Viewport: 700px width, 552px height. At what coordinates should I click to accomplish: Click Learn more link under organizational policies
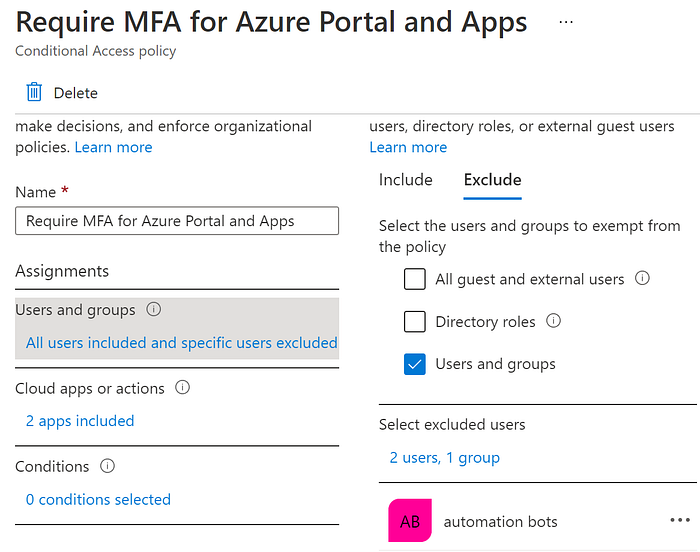pyautogui.click(x=114, y=147)
